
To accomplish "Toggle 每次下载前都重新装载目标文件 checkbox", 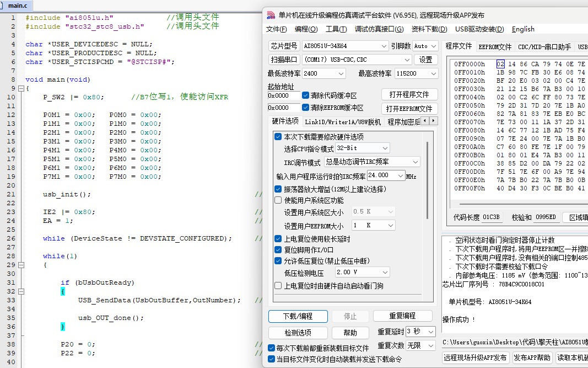I will 272,348.
